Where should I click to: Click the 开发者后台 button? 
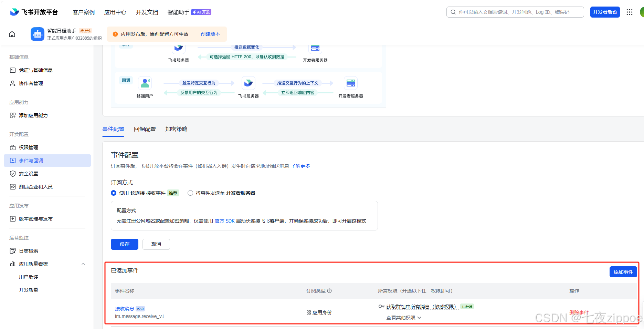click(x=605, y=12)
